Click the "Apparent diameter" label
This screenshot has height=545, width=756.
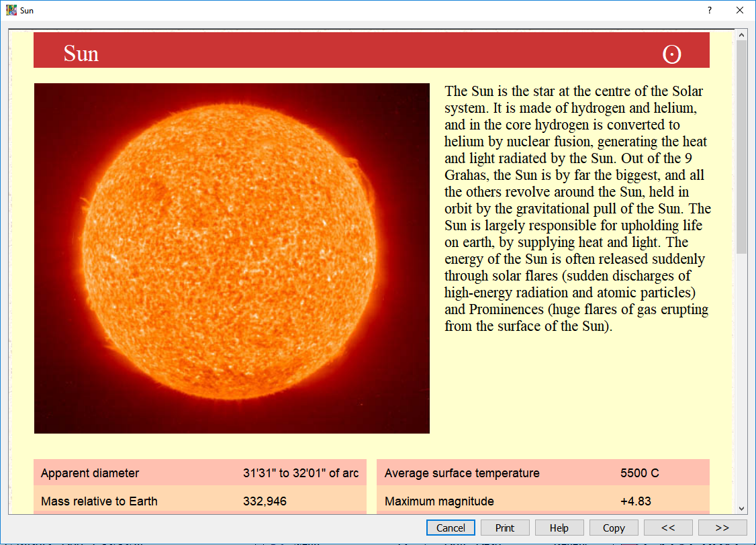(x=90, y=473)
